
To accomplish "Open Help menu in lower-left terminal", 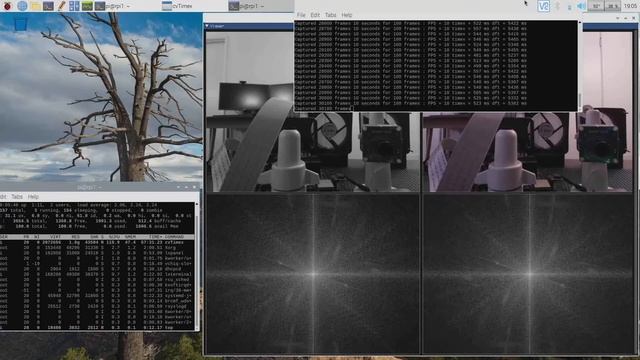I will (33, 196).
